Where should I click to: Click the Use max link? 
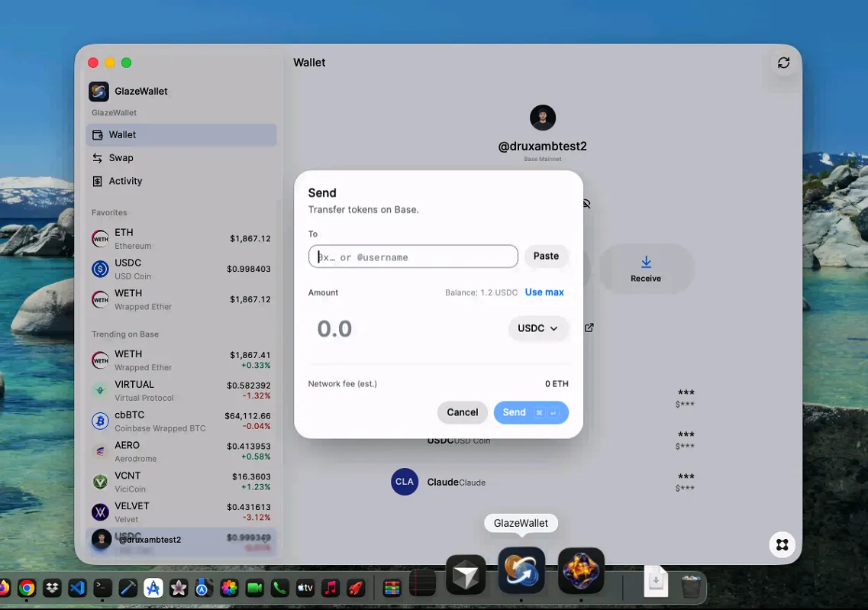click(x=544, y=292)
